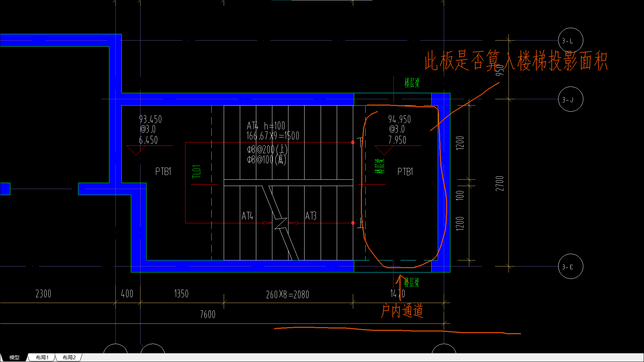Open the 布局2 layout tab
Viewport: 644px width, 362px height.
(x=69, y=358)
